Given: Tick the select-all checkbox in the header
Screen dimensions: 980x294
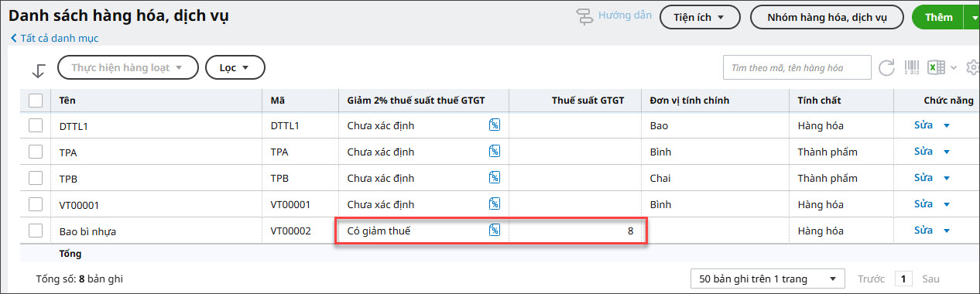Looking at the screenshot, I should coord(36,100).
